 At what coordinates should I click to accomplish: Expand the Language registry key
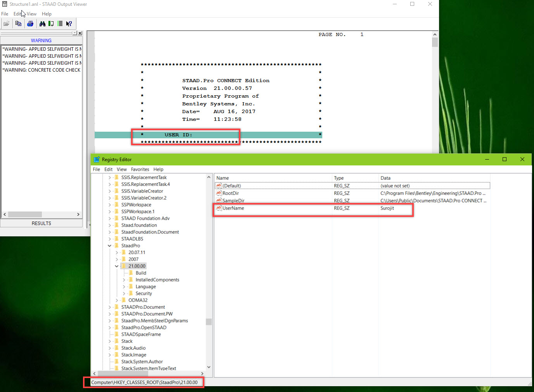pyautogui.click(x=124, y=287)
